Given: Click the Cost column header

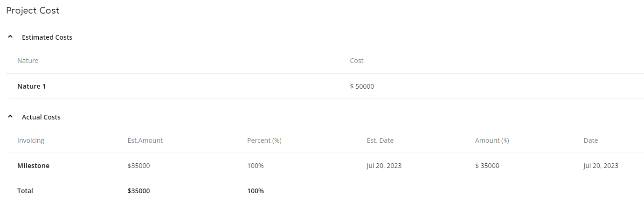Looking at the screenshot, I should click(357, 61).
